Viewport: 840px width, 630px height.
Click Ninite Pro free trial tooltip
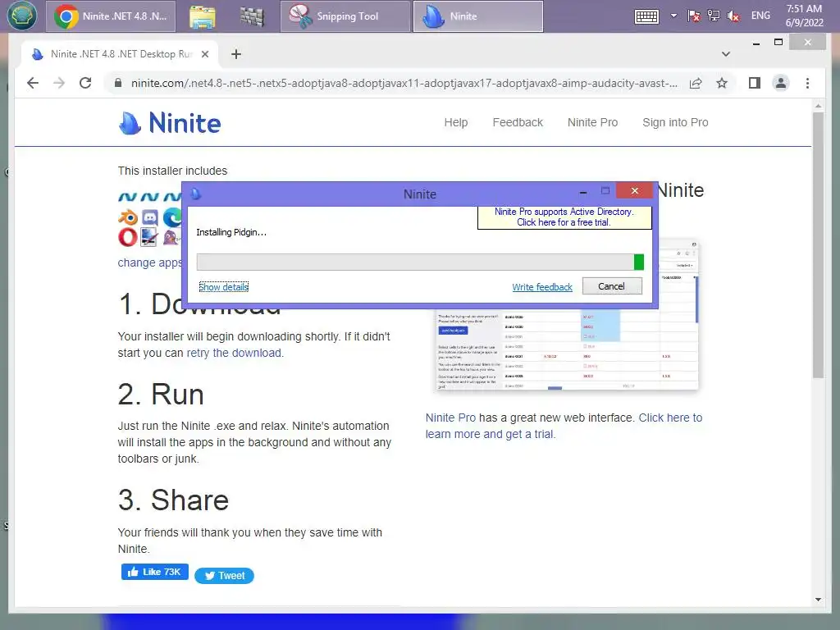tap(564, 217)
